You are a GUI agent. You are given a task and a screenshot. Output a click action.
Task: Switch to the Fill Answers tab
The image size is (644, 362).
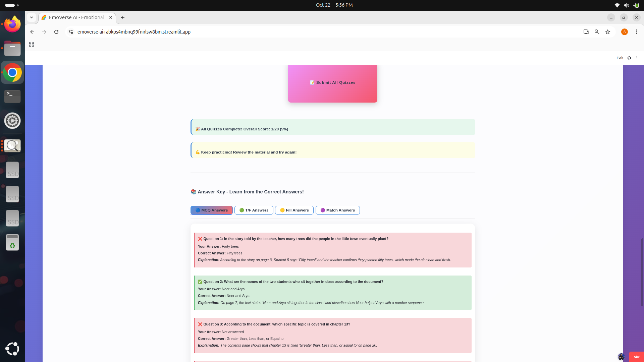[x=294, y=210]
